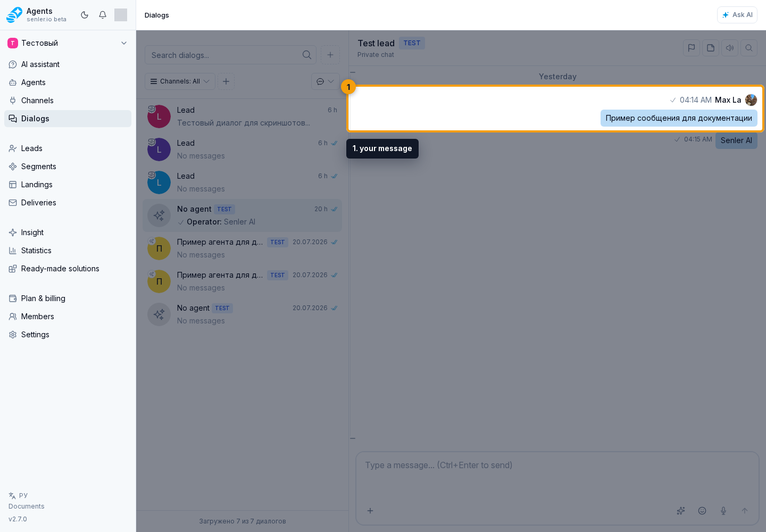This screenshot has height=532, width=766.
Task: Open chat status filter dropdown
Action: pos(326,81)
